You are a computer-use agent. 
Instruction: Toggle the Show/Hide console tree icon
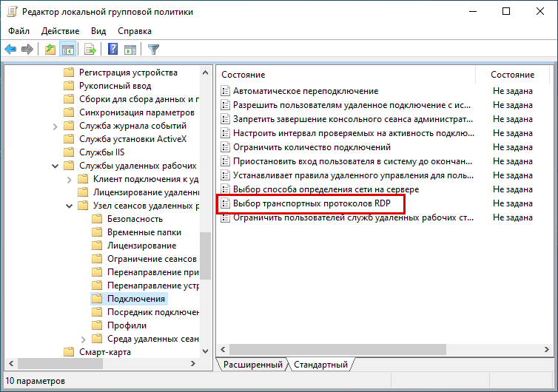pos(67,49)
